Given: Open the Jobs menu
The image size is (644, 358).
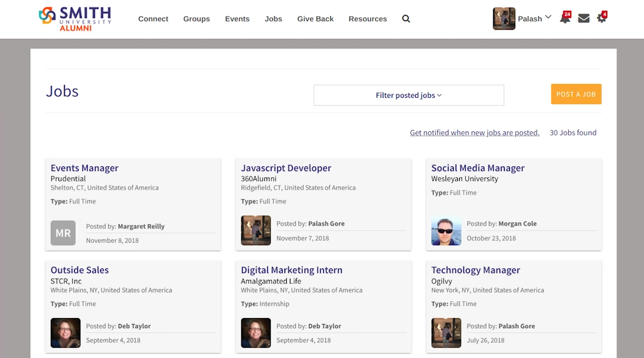Looking at the screenshot, I should click(273, 19).
